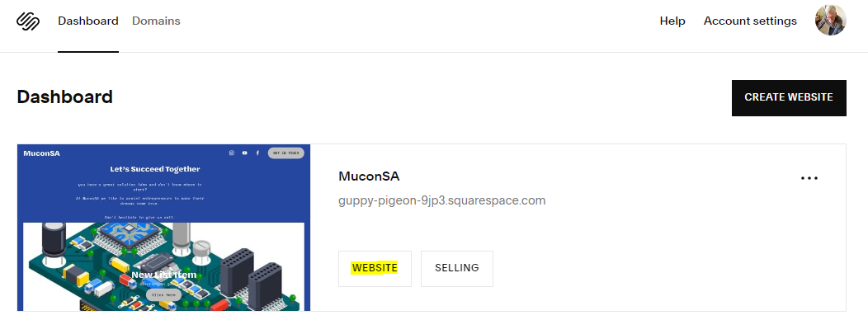The height and width of the screenshot is (334, 868).
Task: Click the highlighted WEBSITE button
Action: (375, 269)
